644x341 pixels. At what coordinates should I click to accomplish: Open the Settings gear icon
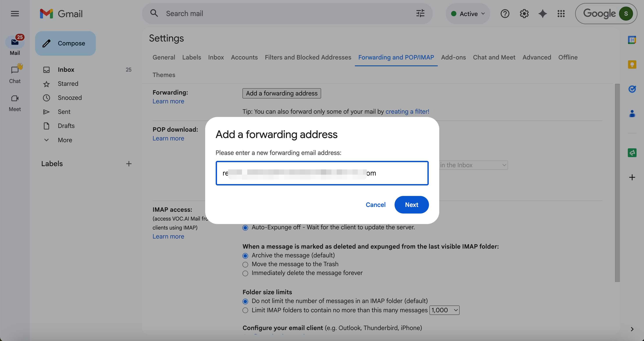[x=524, y=14]
